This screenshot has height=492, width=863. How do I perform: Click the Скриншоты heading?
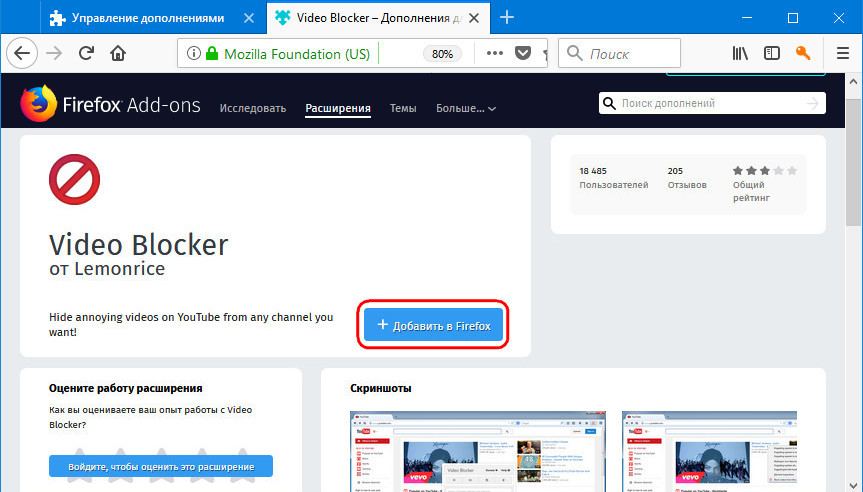coord(381,388)
